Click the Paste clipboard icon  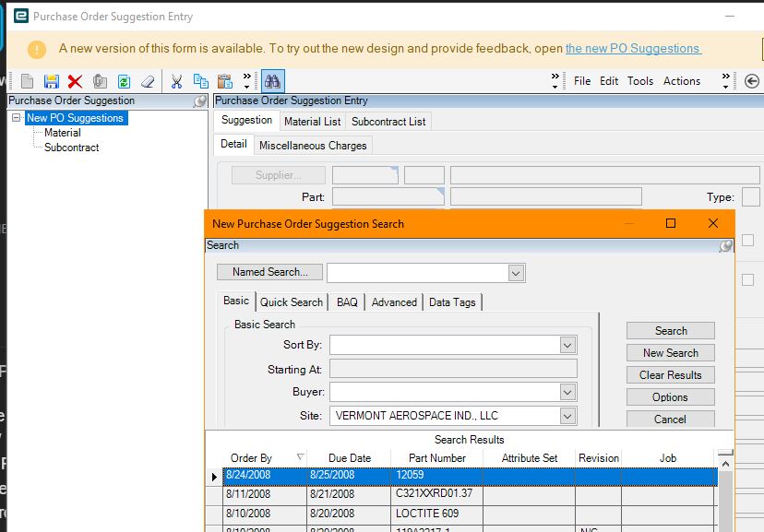pyautogui.click(x=224, y=81)
